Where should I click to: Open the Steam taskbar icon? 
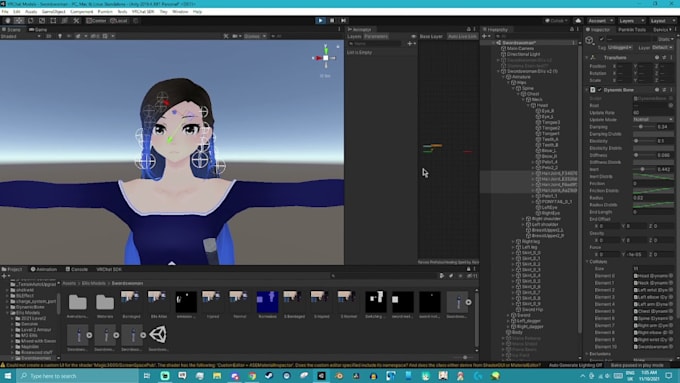pos(269,376)
